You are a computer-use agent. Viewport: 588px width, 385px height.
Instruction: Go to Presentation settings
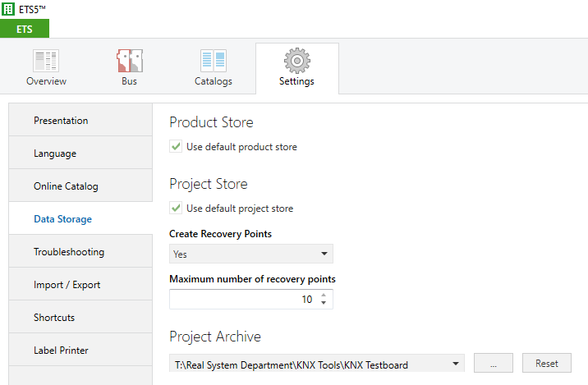[x=80, y=120]
